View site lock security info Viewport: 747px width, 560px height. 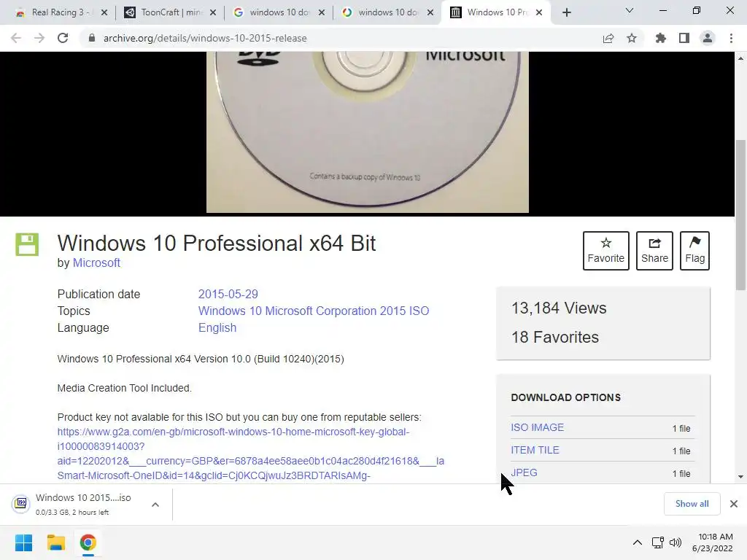(x=92, y=38)
